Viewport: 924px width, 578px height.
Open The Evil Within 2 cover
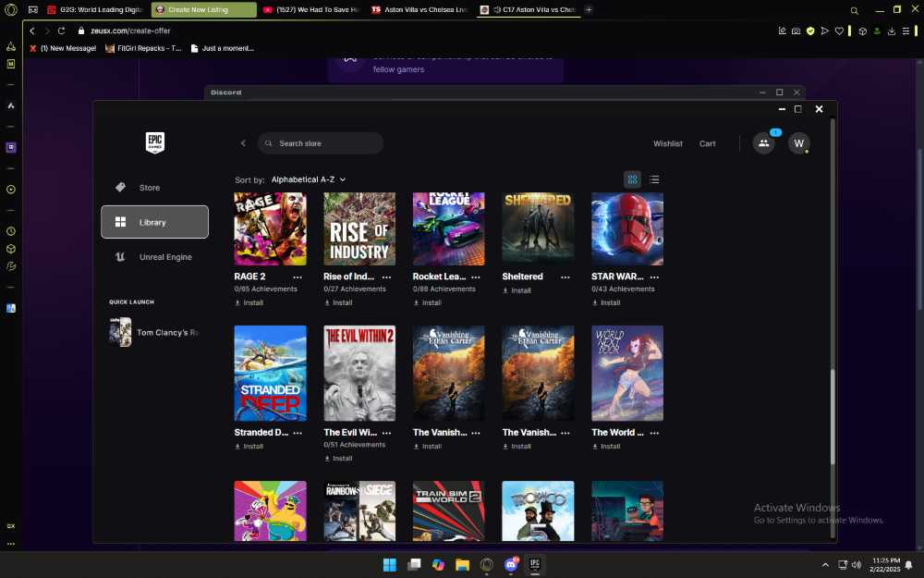pyautogui.click(x=359, y=374)
